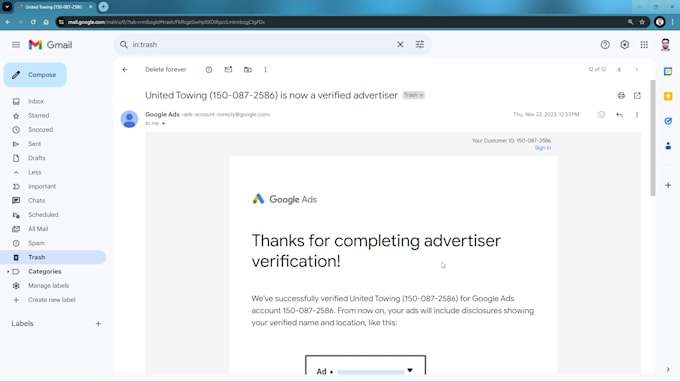Open browser tab search dropdown
This screenshot has height=382, width=680.
[7, 7]
